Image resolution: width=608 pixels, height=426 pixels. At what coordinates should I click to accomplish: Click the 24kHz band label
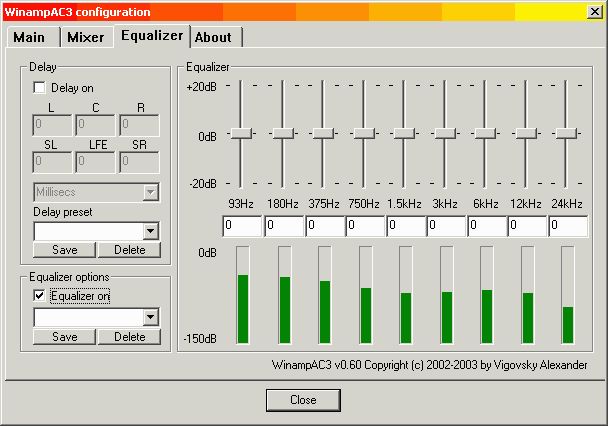tap(567, 204)
